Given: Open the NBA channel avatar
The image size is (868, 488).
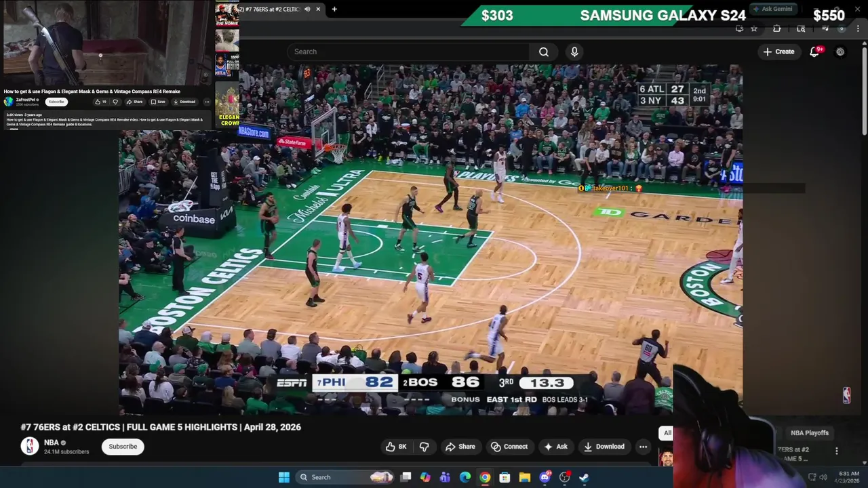Looking at the screenshot, I should click(x=29, y=446).
